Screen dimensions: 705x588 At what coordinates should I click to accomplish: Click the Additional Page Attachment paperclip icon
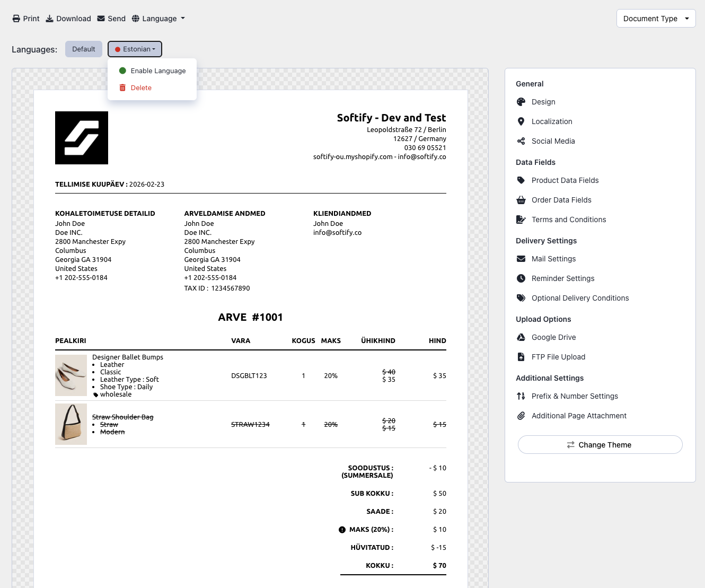tap(521, 416)
